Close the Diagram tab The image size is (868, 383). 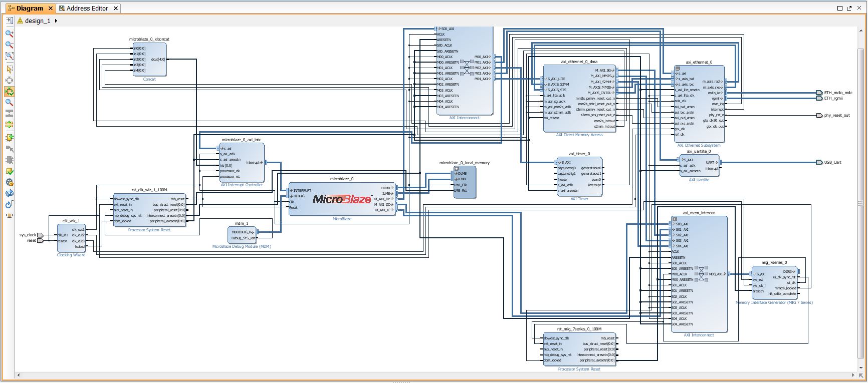50,9
